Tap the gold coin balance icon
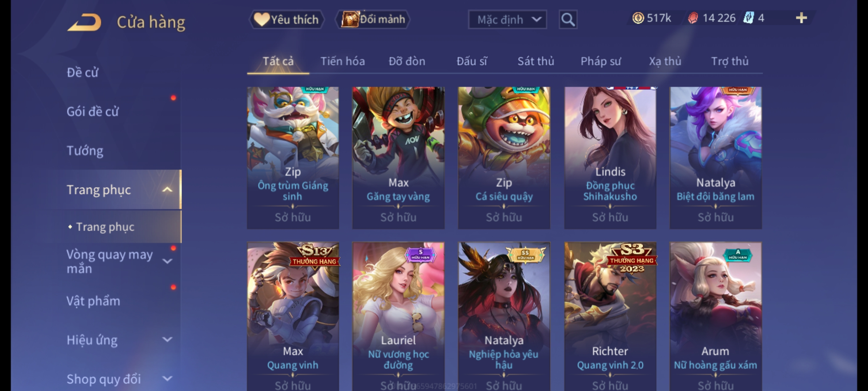The height and width of the screenshot is (391, 868). (638, 18)
